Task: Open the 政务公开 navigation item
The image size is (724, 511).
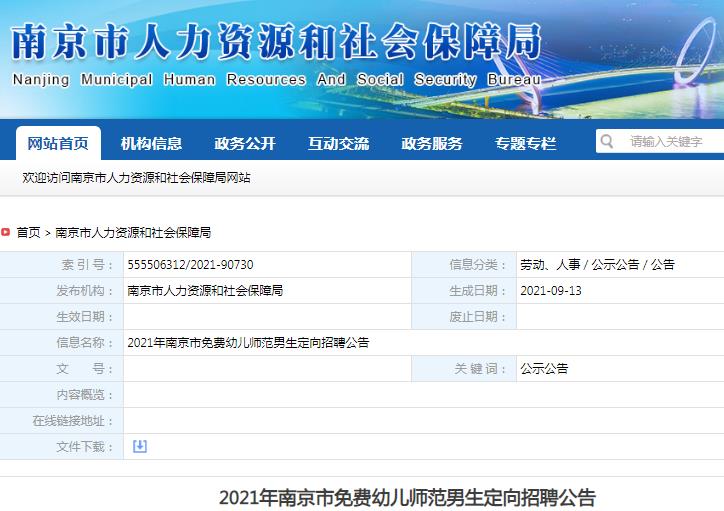Action: [245, 143]
